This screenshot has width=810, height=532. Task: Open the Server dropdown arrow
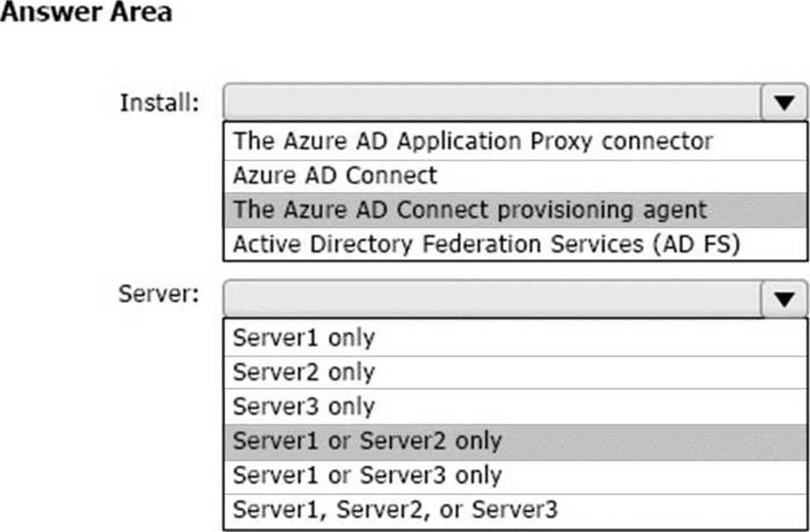tap(783, 298)
